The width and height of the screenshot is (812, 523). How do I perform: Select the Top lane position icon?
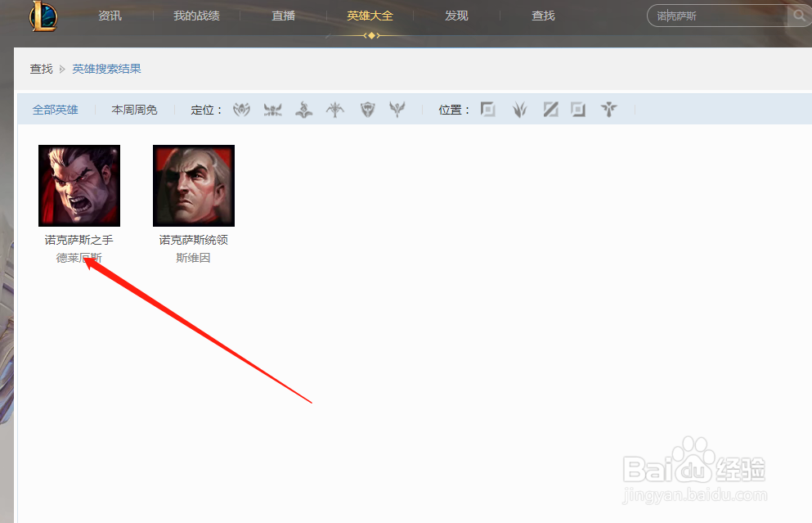click(x=488, y=110)
